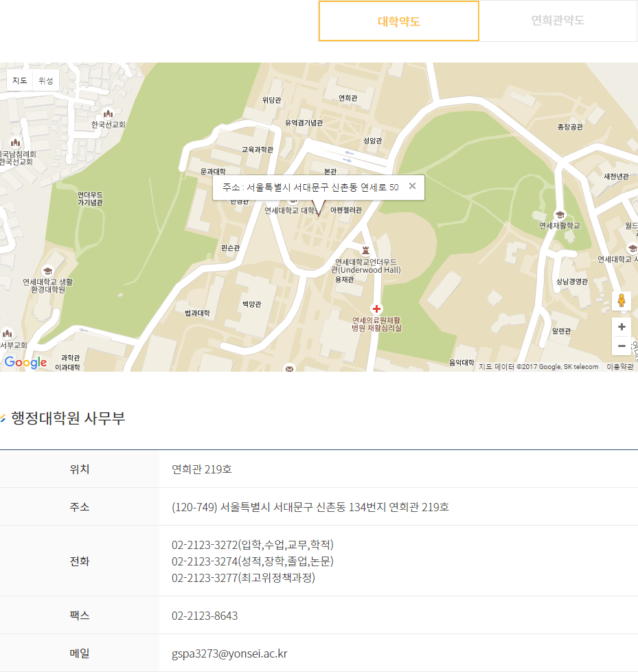Zoom in the map with plus button
This screenshot has width=638, height=672.
622,327
